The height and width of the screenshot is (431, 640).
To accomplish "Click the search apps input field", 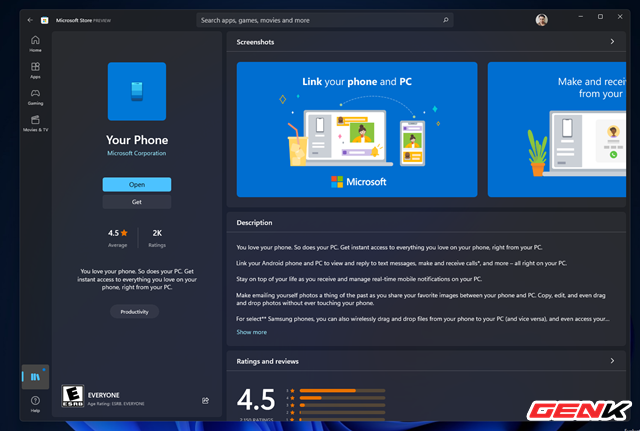I will 325,20.
